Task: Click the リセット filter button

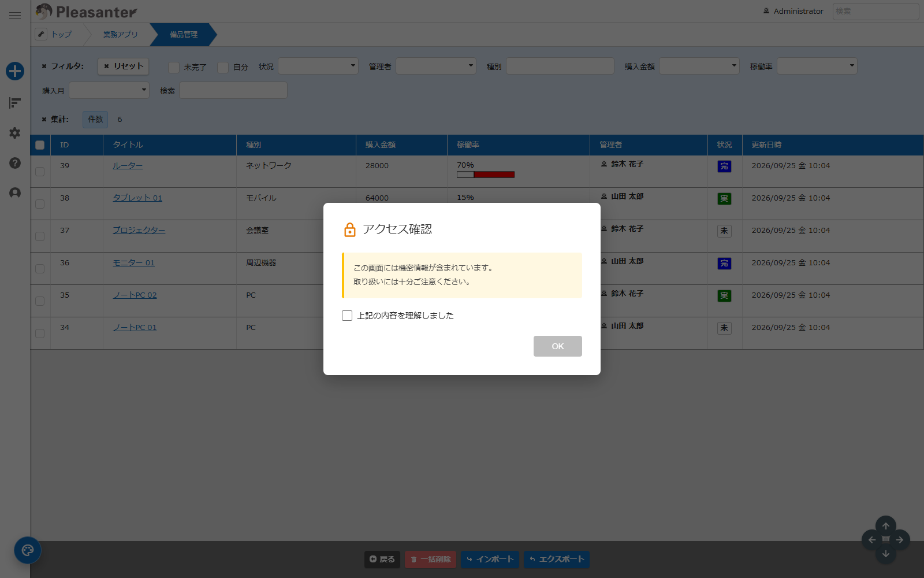Action: tap(124, 66)
